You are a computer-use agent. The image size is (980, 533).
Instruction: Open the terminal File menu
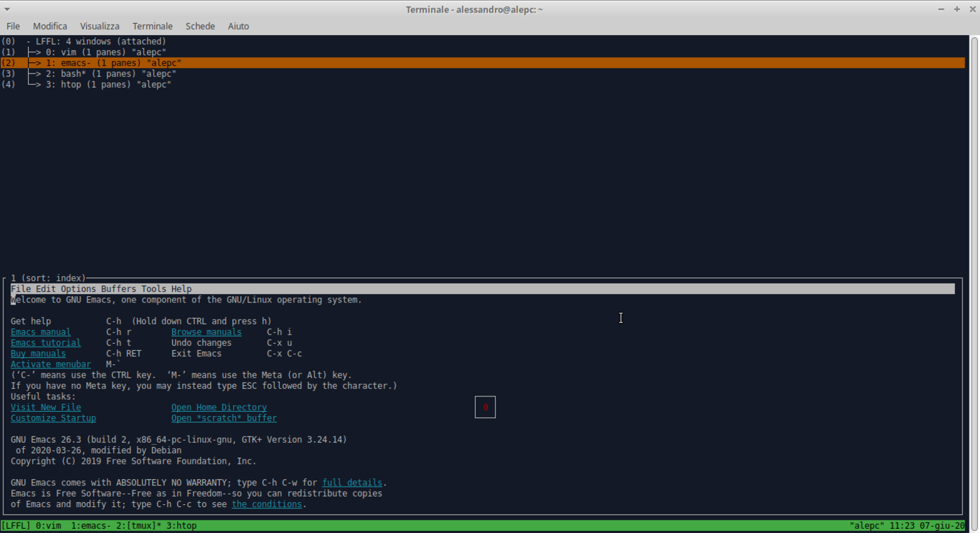tap(13, 26)
